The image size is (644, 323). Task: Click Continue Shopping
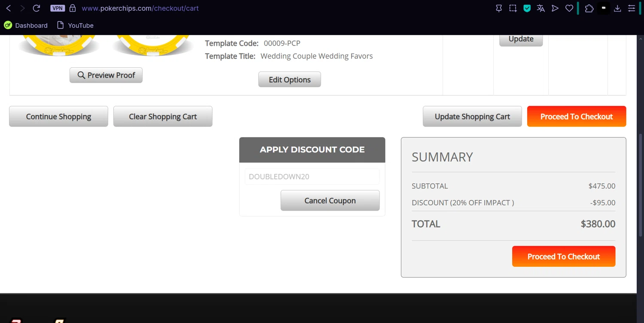tap(58, 116)
